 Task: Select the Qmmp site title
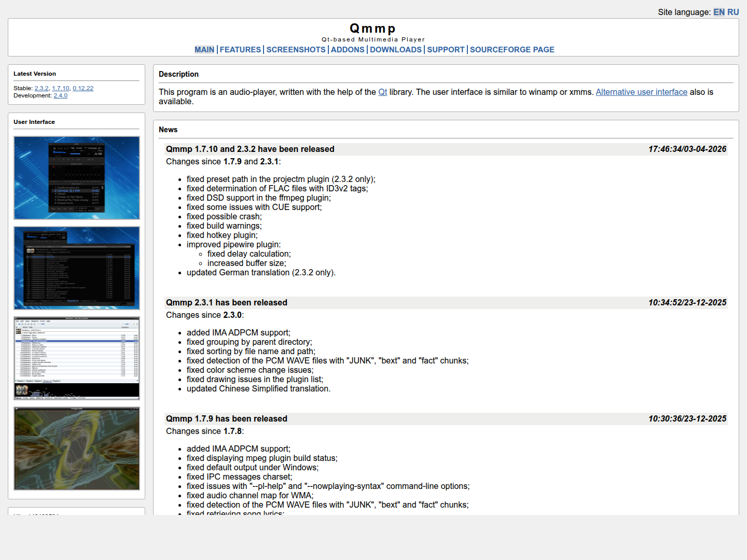pyautogui.click(x=373, y=29)
